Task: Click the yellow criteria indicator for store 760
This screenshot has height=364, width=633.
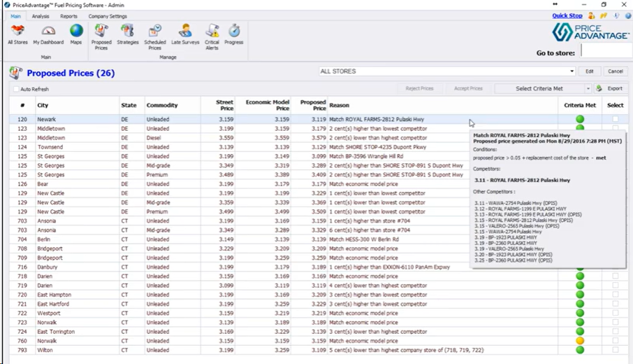Action: pos(580,341)
